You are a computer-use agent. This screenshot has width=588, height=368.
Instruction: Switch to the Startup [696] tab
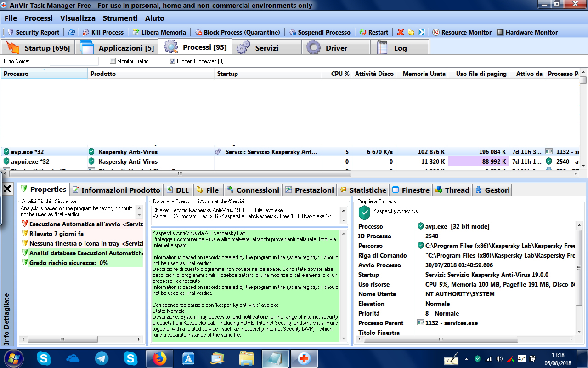click(38, 48)
